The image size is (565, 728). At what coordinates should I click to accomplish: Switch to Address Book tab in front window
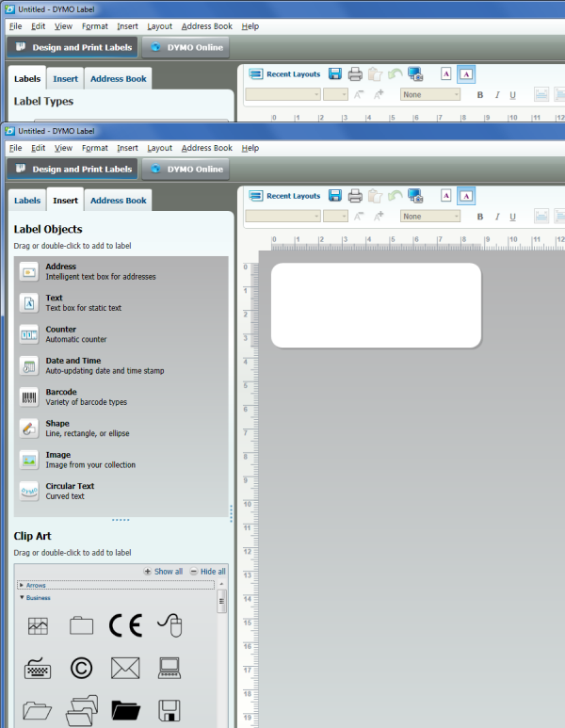pyautogui.click(x=119, y=201)
